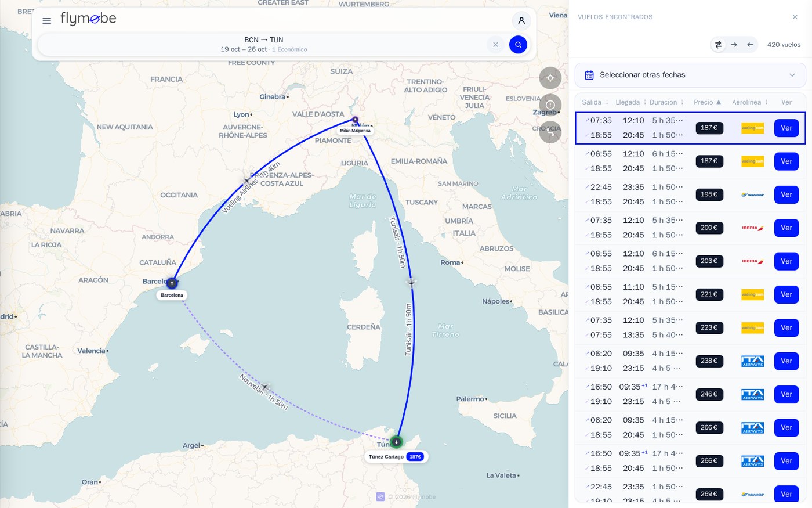The image size is (812, 508).
Task: Click the 187€ badge on Túnez Cartago label
Action: [415, 457]
